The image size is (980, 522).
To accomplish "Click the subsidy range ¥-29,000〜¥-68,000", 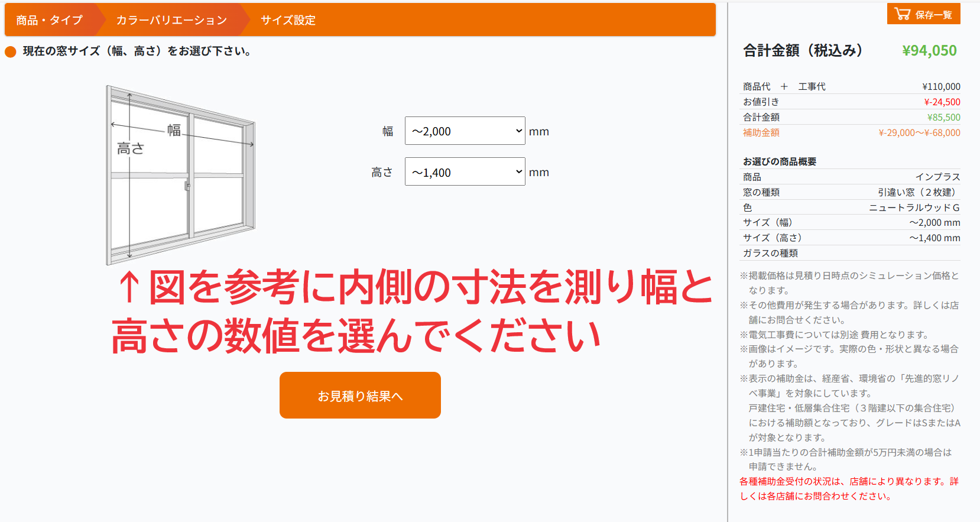I will coord(919,132).
